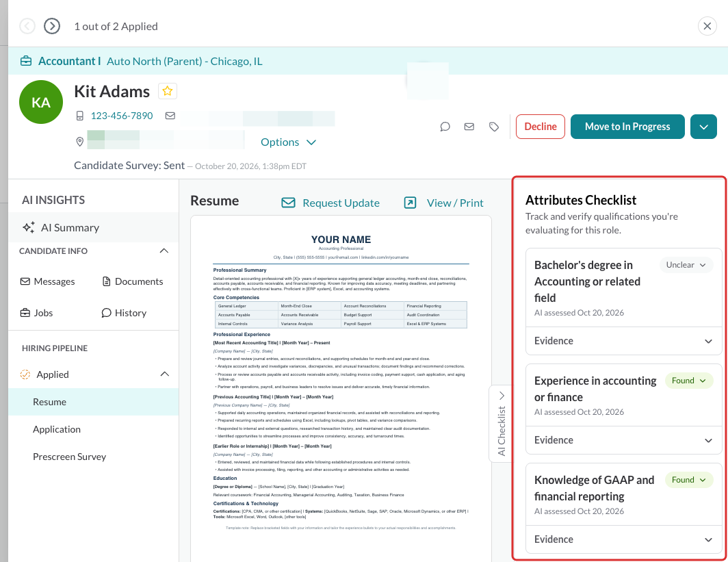The image size is (728, 562).
Task: Click the Candidate Survey: Sent status text
Action: [x=129, y=166]
